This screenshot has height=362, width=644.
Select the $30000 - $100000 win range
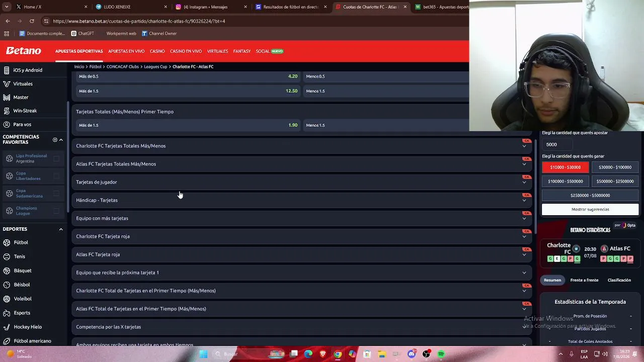tap(615, 167)
